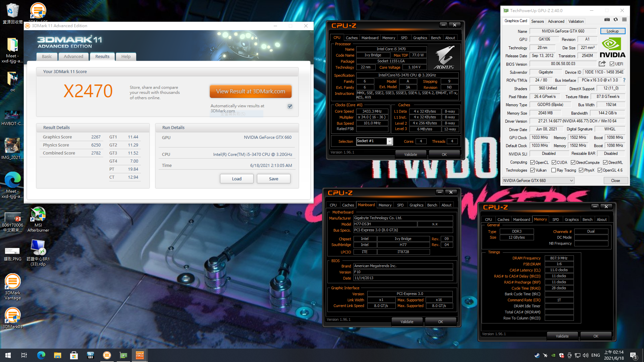Click the Save button in Run Details
Screen dimensions: 644x362
pyautogui.click(x=274, y=179)
